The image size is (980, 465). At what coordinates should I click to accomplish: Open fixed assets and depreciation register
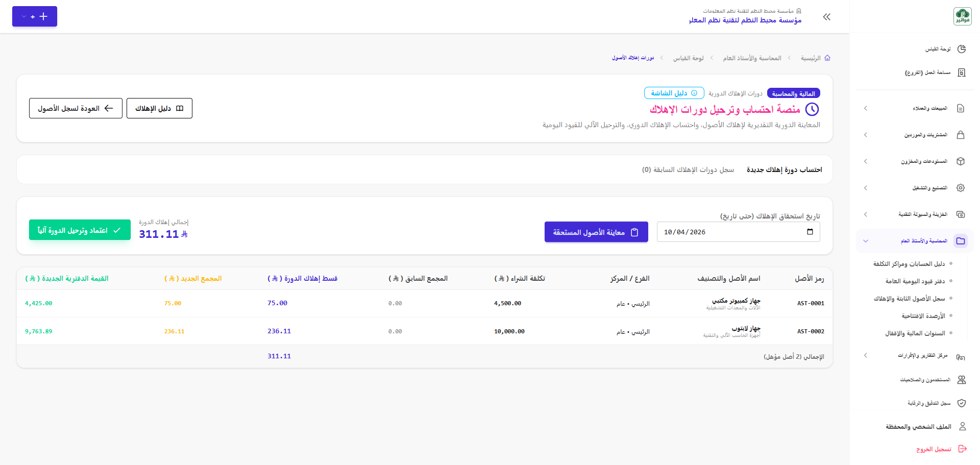pyautogui.click(x=909, y=299)
